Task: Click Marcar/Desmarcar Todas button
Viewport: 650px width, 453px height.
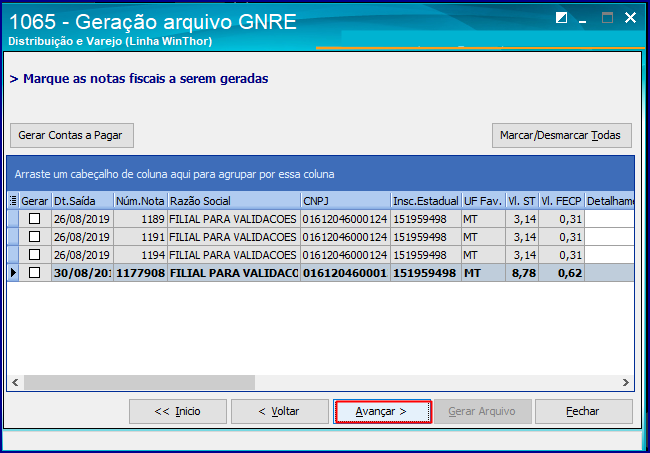Action: coord(562,135)
